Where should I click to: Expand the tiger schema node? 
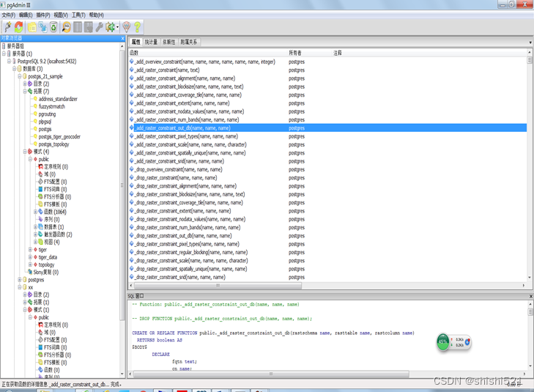pos(30,250)
